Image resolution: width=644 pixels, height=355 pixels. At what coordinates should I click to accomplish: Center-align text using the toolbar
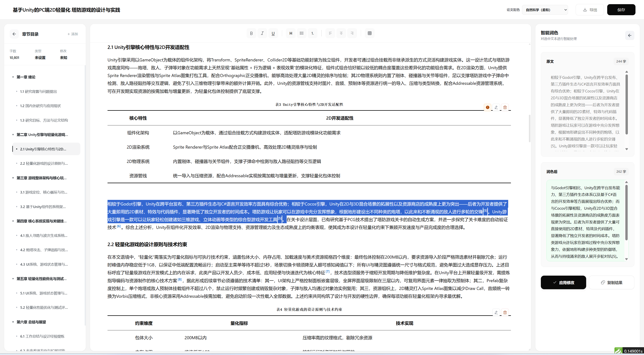[x=341, y=33]
